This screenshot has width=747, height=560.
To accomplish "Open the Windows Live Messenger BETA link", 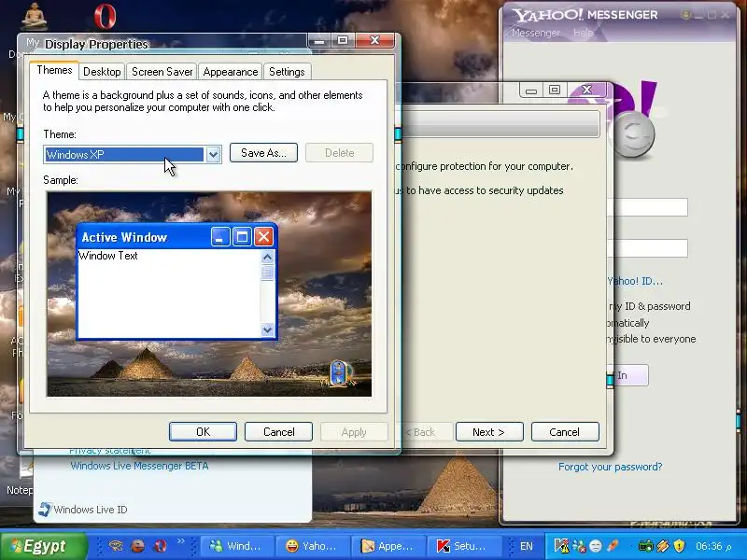I will pos(139,466).
